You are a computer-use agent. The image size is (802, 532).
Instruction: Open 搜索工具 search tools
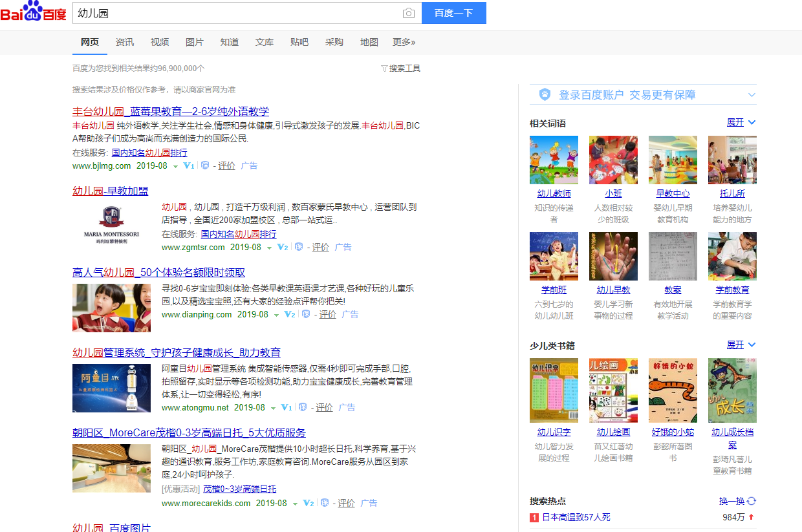(405, 69)
